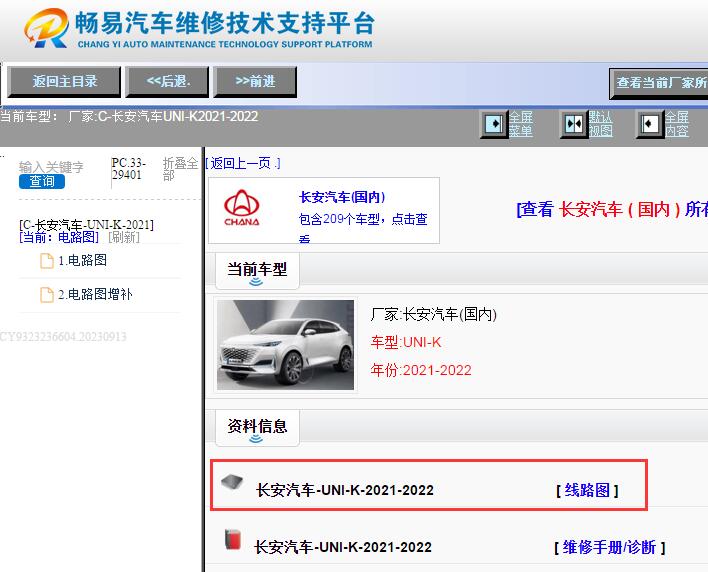Click the blue 查询 search button

[x=42, y=181]
